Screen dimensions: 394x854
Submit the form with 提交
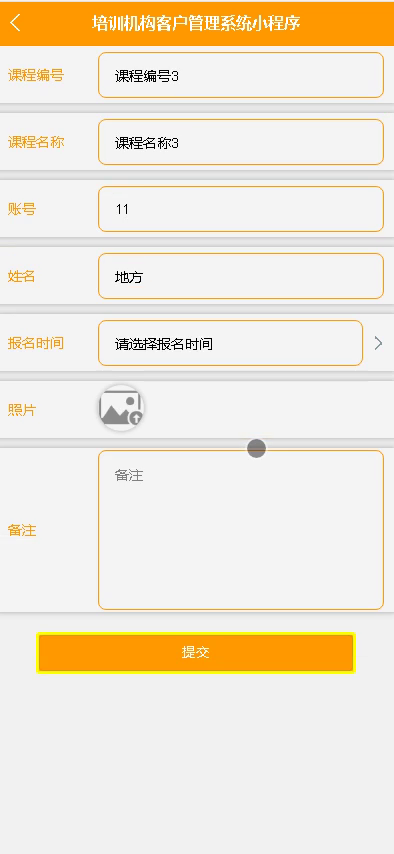point(196,652)
